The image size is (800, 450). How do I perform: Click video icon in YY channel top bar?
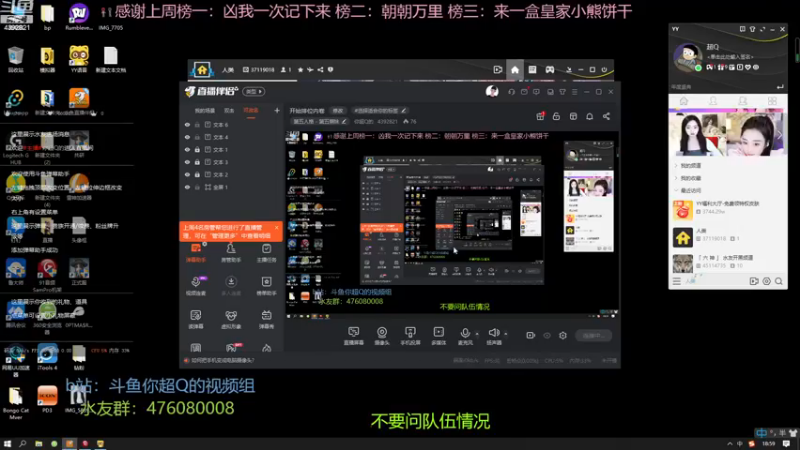498,70
